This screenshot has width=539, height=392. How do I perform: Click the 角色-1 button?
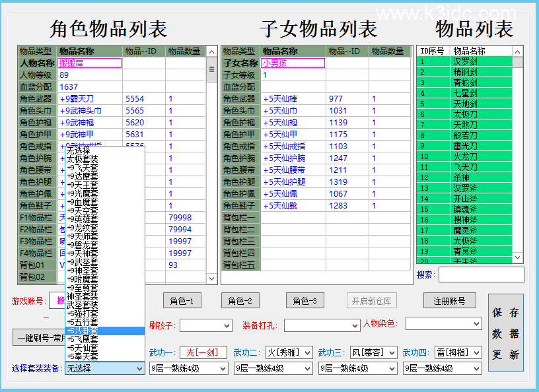[182, 301]
